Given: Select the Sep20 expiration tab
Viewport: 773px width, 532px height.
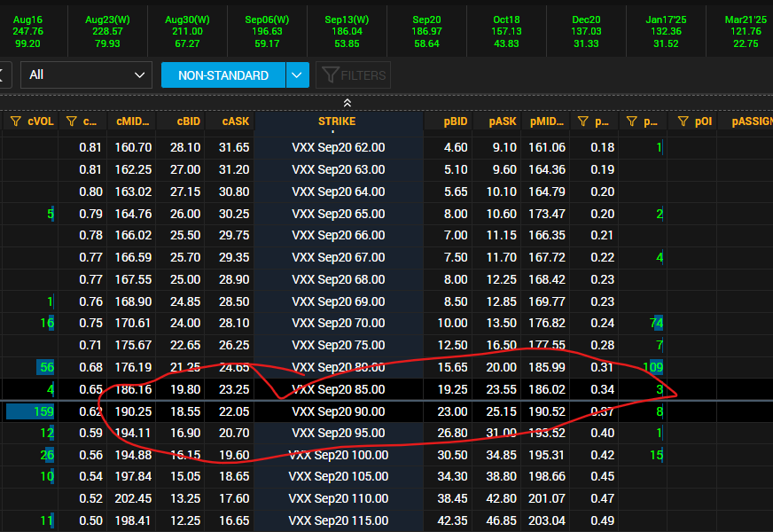Looking at the screenshot, I should click(427, 32).
